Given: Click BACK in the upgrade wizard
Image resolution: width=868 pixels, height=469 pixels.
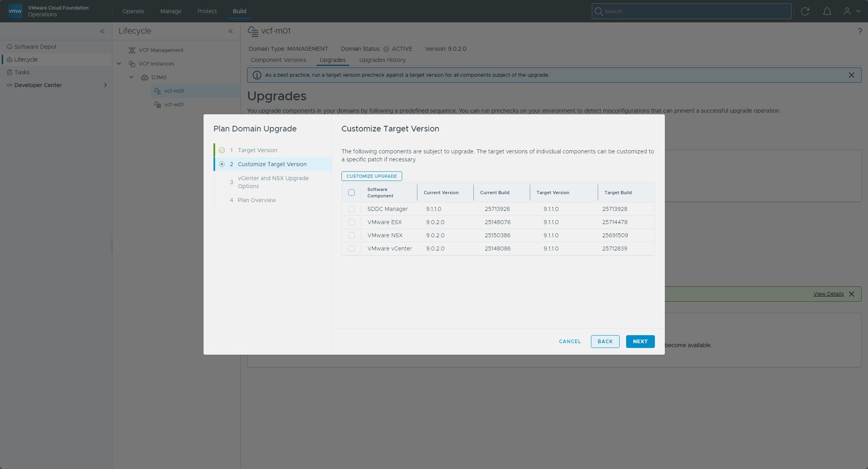Looking at the screenshot, I should coord(605,342).
